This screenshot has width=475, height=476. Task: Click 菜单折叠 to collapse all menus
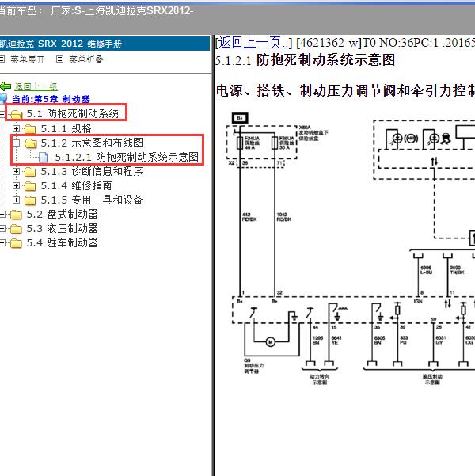[x=86, y=59]
